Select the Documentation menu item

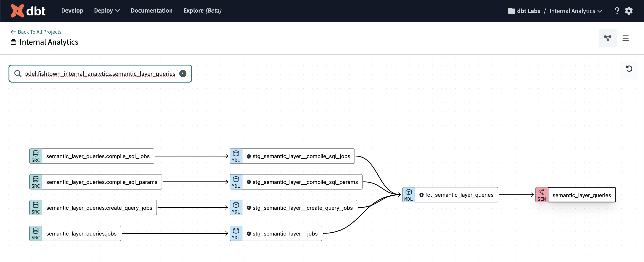click(151, 11)
